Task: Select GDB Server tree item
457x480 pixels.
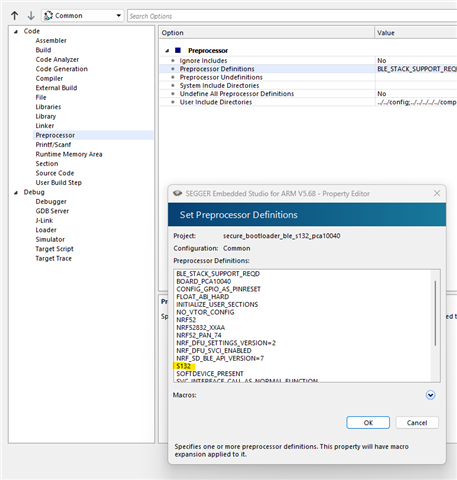Action: coord(52,211)
